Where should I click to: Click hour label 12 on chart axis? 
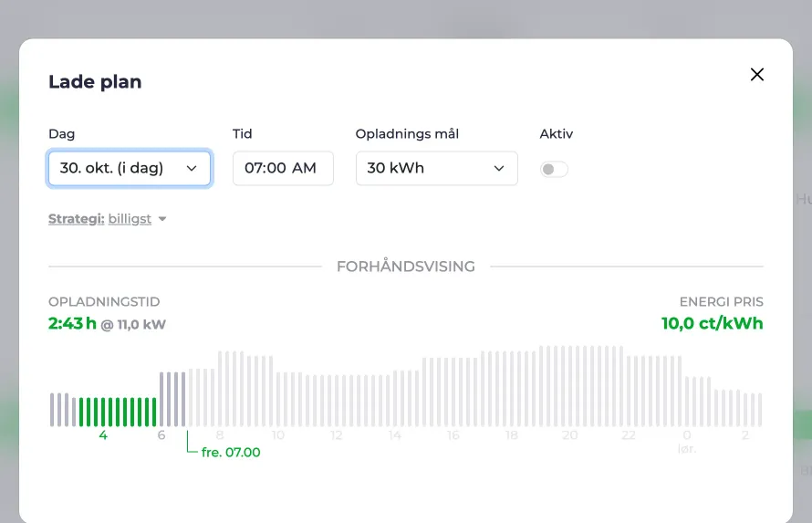tap(337, 435)
